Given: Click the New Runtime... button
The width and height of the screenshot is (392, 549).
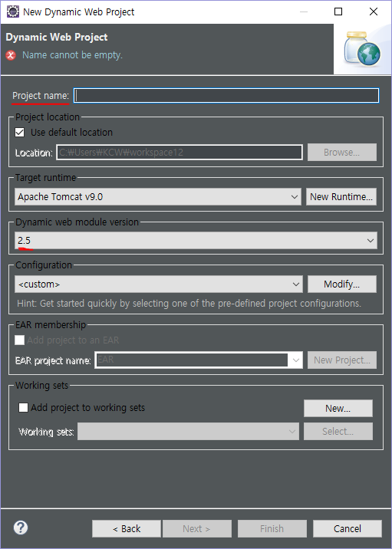Looking at the screenshot, I should pos(341,197).
